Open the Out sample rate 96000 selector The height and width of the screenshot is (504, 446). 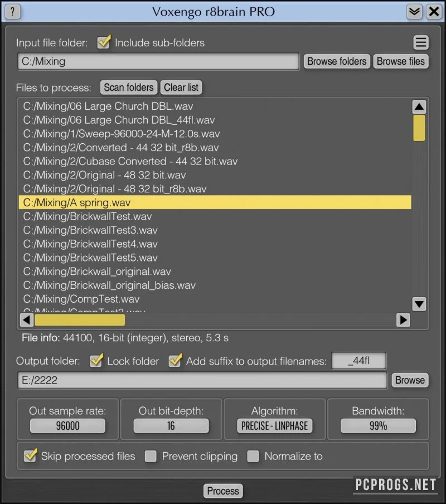pos(67,426)
